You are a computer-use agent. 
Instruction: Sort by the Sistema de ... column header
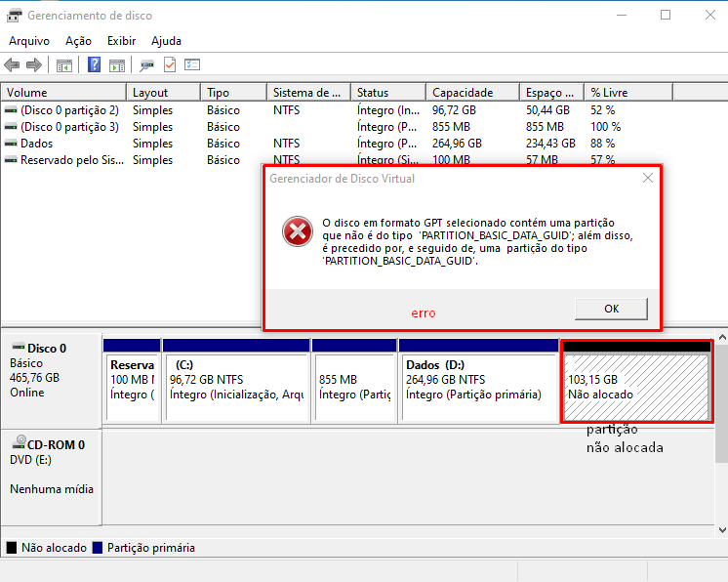(x=309, y=93)
